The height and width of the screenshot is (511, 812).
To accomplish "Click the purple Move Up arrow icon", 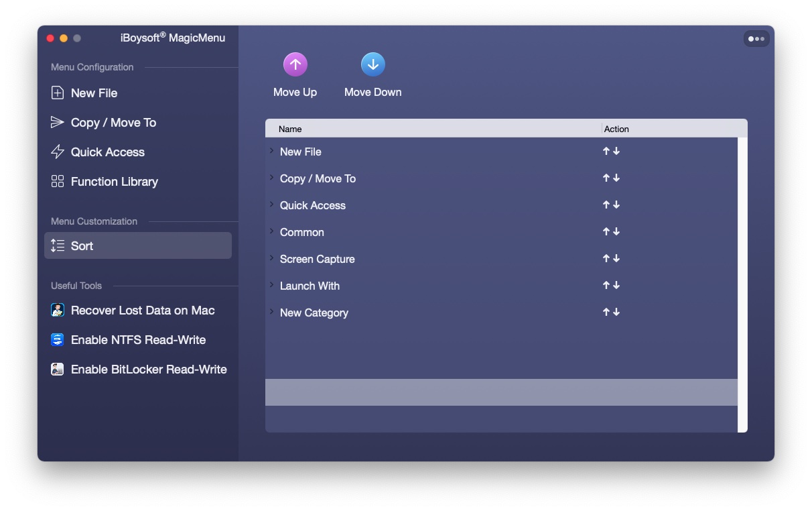I will click(295, 64).
